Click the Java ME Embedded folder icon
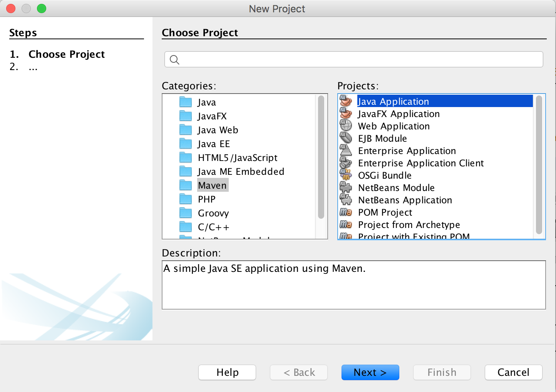556x392 pixels. (186, 171)
